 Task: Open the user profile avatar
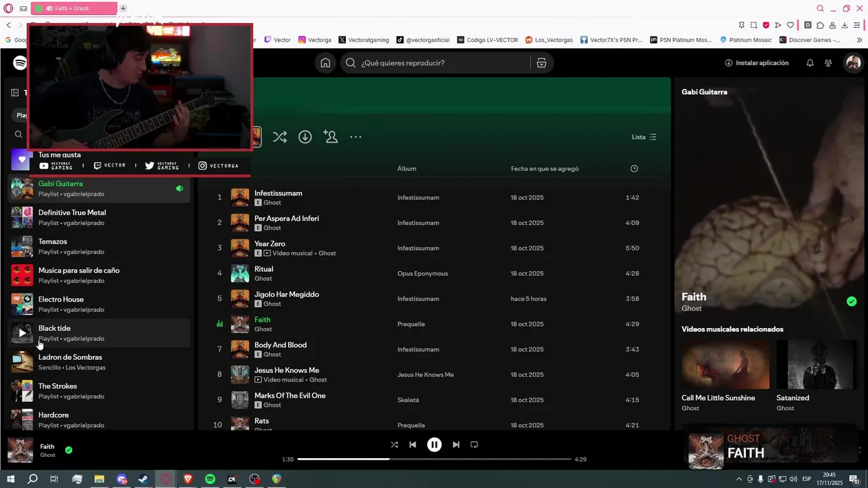tap(853, 63)
